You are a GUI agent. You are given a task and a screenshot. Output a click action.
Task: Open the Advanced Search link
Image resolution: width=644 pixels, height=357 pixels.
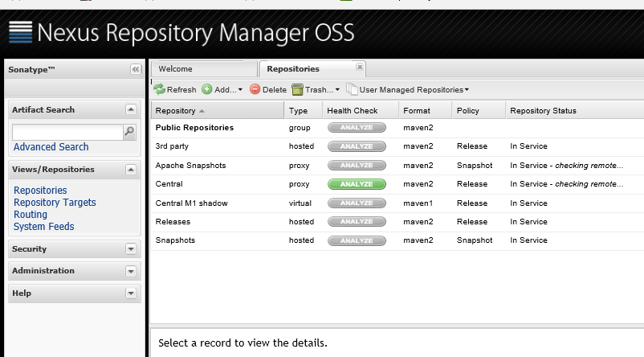pos(51,147)
